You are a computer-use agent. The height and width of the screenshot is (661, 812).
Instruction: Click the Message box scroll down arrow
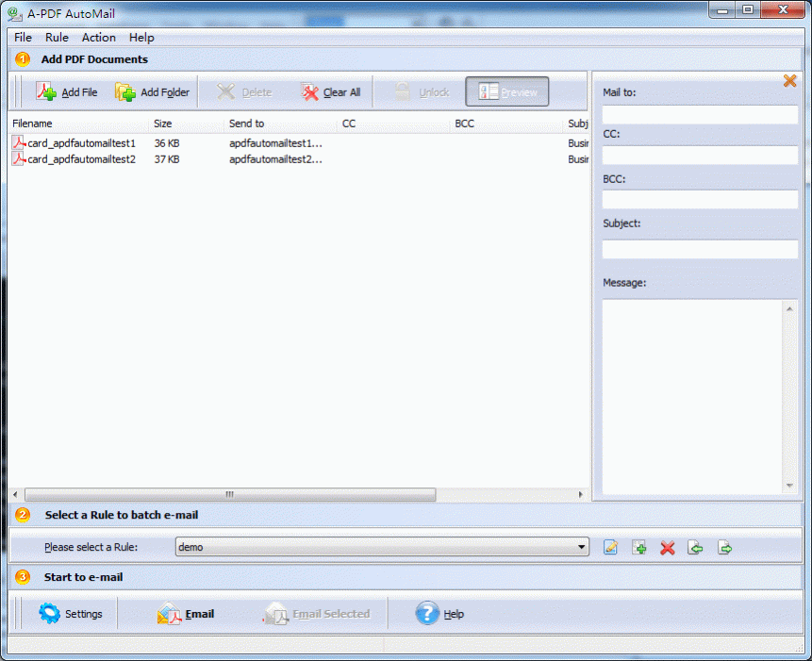point(789,485)
